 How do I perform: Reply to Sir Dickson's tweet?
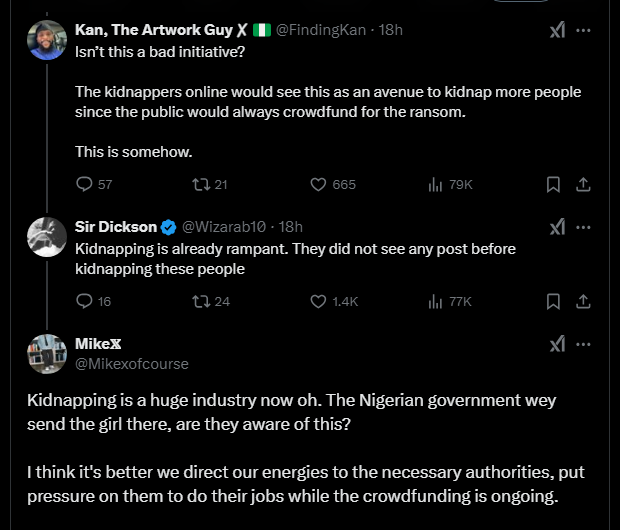click(85, 301)
